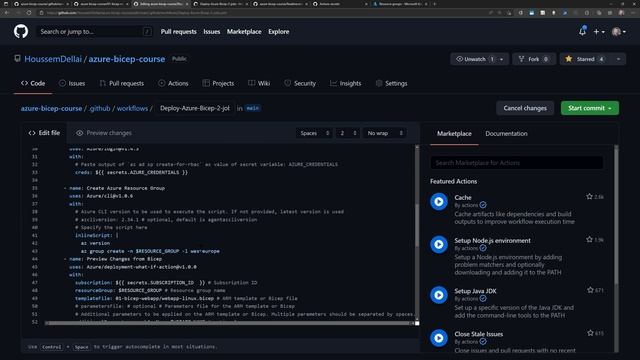This screenshot has width=640, height=360.
Task: Go to Marketplace in top navigation
Action: point(244,31)
